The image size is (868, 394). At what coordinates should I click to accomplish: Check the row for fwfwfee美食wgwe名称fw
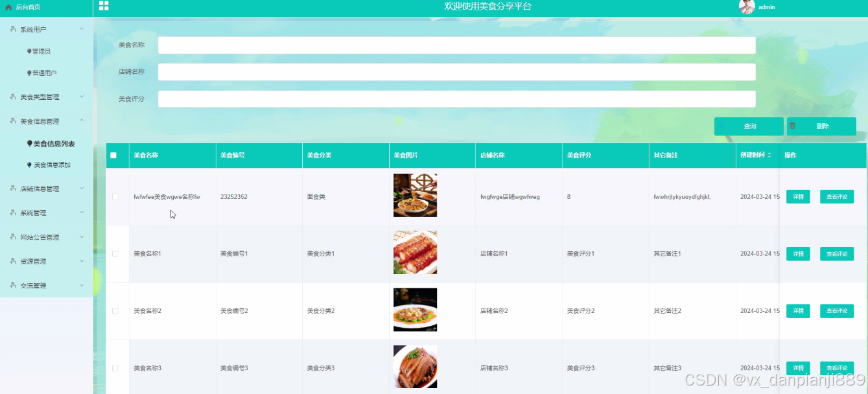tap(115, 196)
